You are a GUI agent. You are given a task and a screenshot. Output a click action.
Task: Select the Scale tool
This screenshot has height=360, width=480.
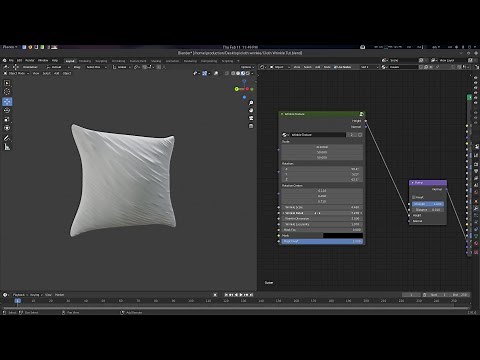coord(7,119)
